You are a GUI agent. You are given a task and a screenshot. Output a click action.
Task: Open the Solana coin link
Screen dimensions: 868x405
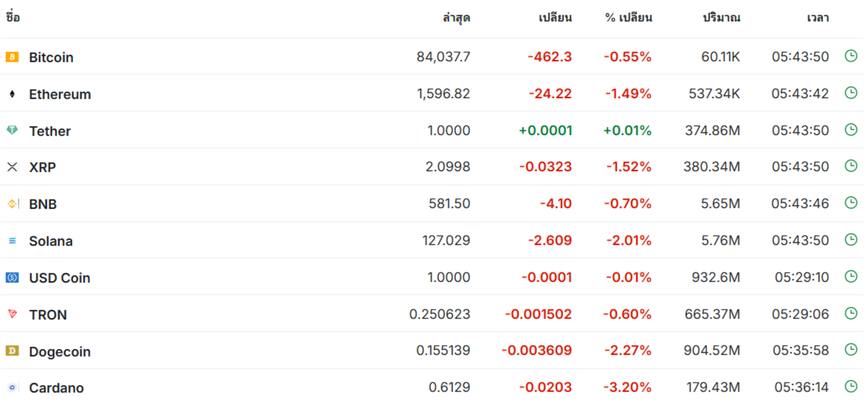pos(51,241)
